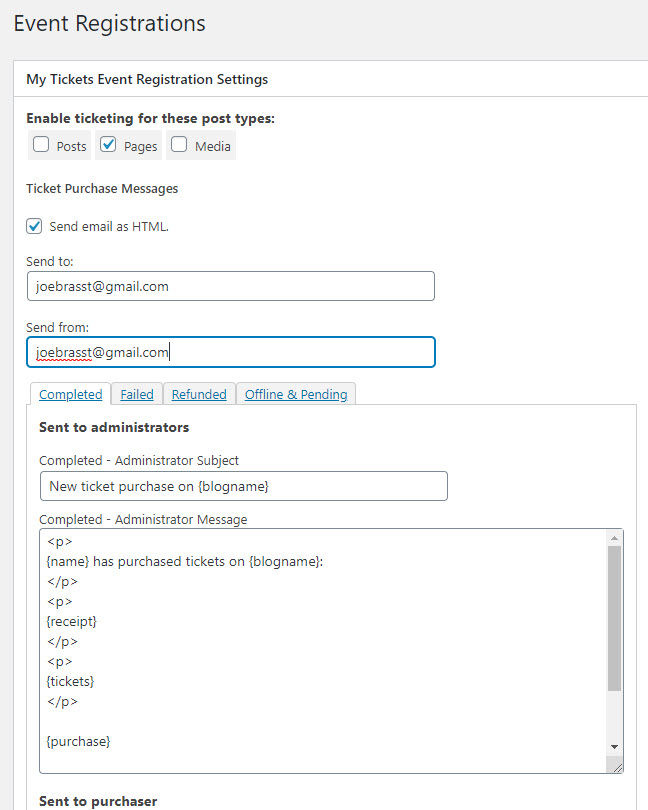Select the {receipt} placeholder text in the message
This screenshot has height=810, width=648.
coord(70,621)
